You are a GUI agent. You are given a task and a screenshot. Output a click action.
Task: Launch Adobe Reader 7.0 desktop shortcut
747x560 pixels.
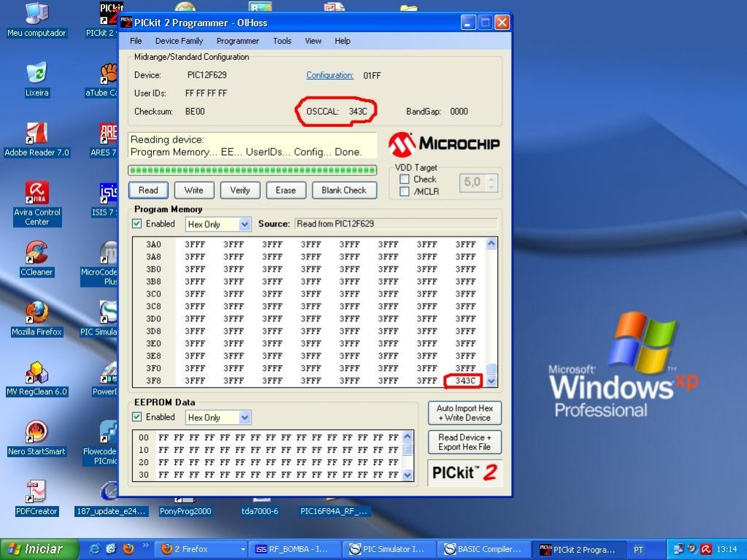[37, 139]
